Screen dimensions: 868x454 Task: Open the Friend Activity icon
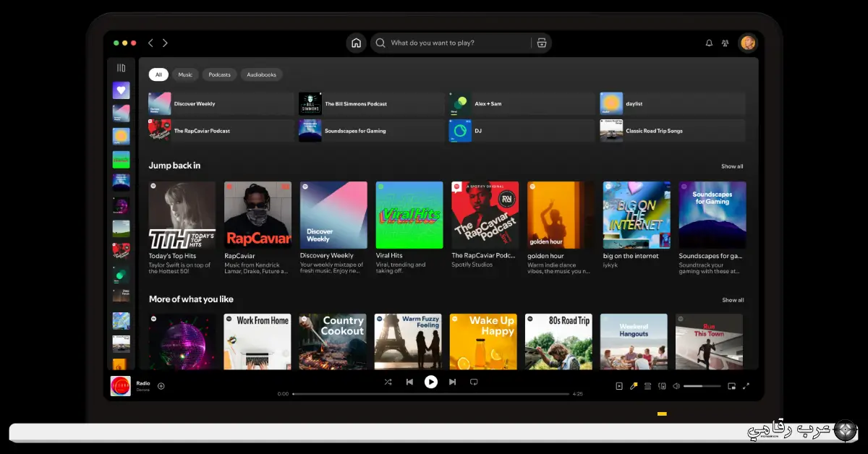click(x=725, y=43)
